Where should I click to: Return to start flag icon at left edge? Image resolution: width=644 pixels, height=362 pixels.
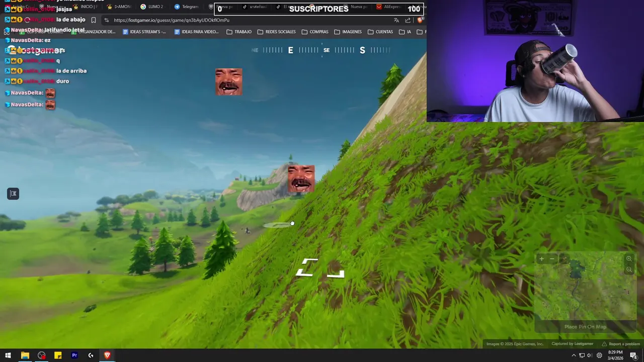click(x=13, y=194)
